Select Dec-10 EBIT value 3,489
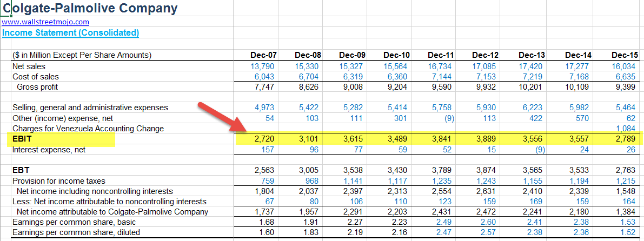This screenshot has width=644, height=241. click(397, 139)
